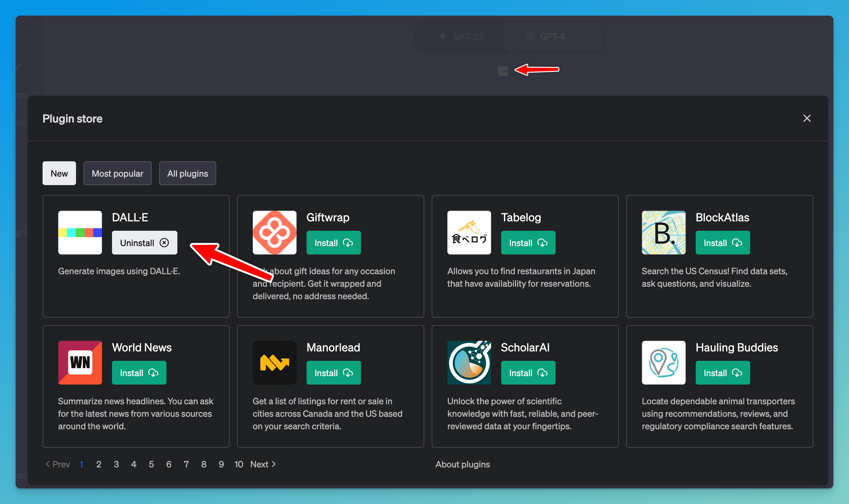This screenshot has height=504, width=849.
Task: Close the Plugin store dialog
Action: click(807, 118)
